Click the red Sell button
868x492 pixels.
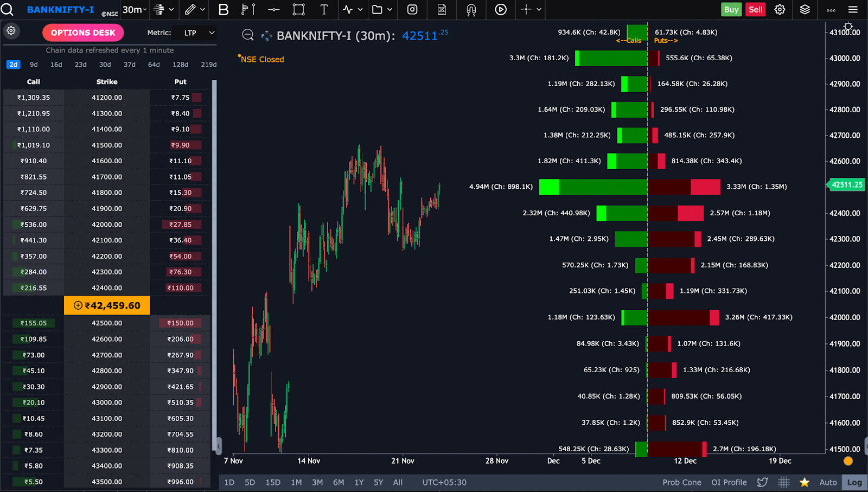pyautogui.click(x=756, y=9)
